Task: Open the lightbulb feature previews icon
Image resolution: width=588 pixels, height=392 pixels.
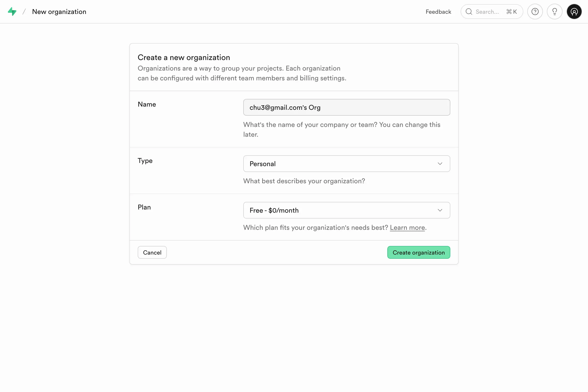Action: (x=554, y=12)
